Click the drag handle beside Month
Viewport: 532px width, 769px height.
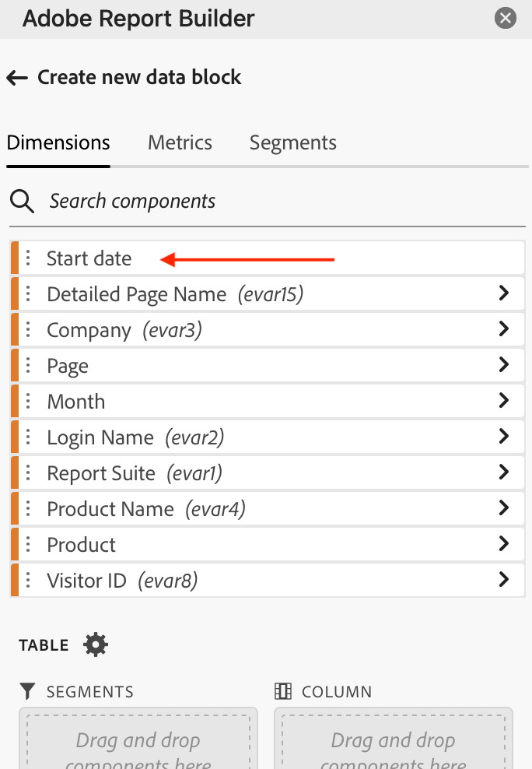pos(29,401)
